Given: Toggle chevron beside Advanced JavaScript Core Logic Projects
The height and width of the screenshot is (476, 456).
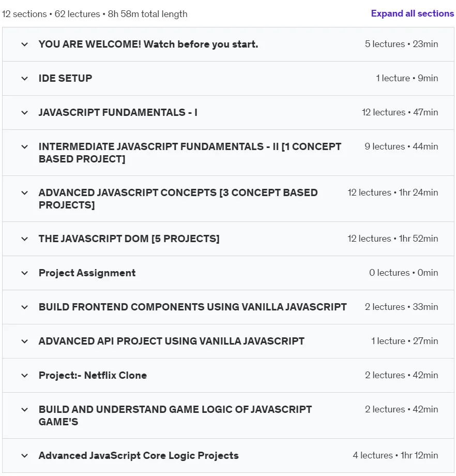Looking at the screenshot, I should click(x=25, y=456).
